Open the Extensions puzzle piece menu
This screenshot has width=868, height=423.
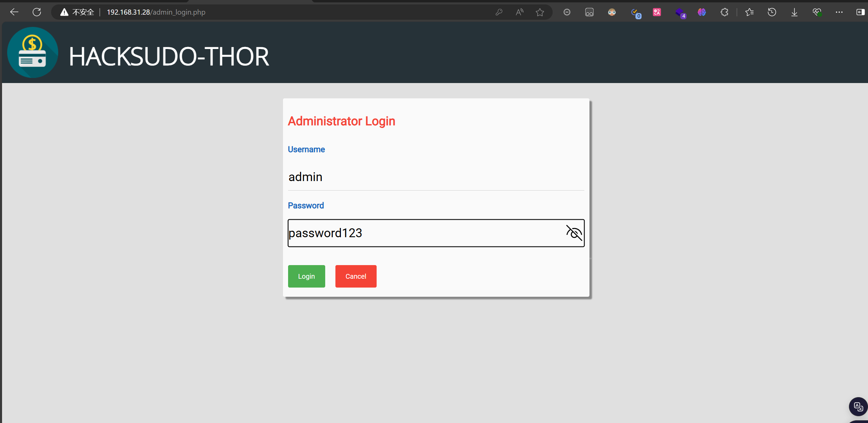coord(724,12)
